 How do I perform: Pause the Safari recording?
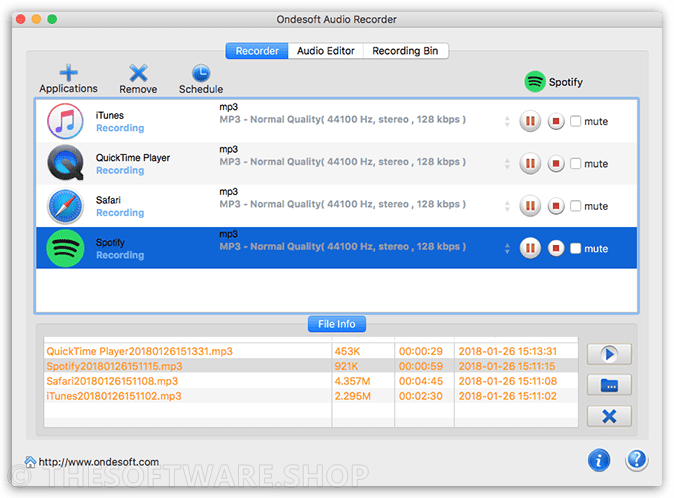(530, 206)
